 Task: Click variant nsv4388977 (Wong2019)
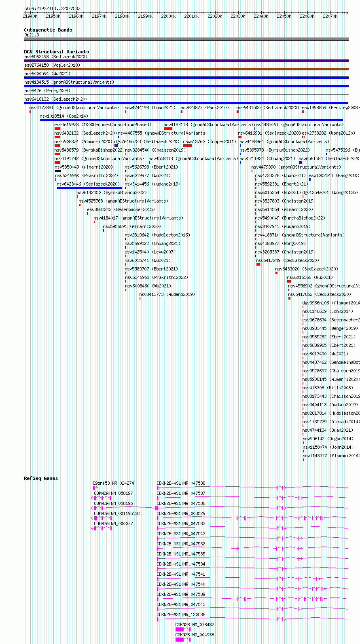280,243
